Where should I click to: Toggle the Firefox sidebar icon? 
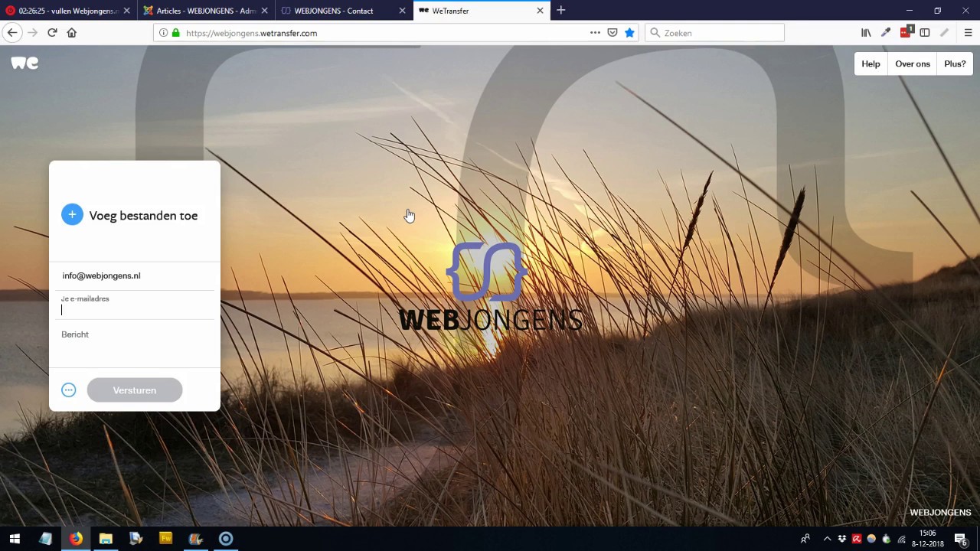click(925, 33)
